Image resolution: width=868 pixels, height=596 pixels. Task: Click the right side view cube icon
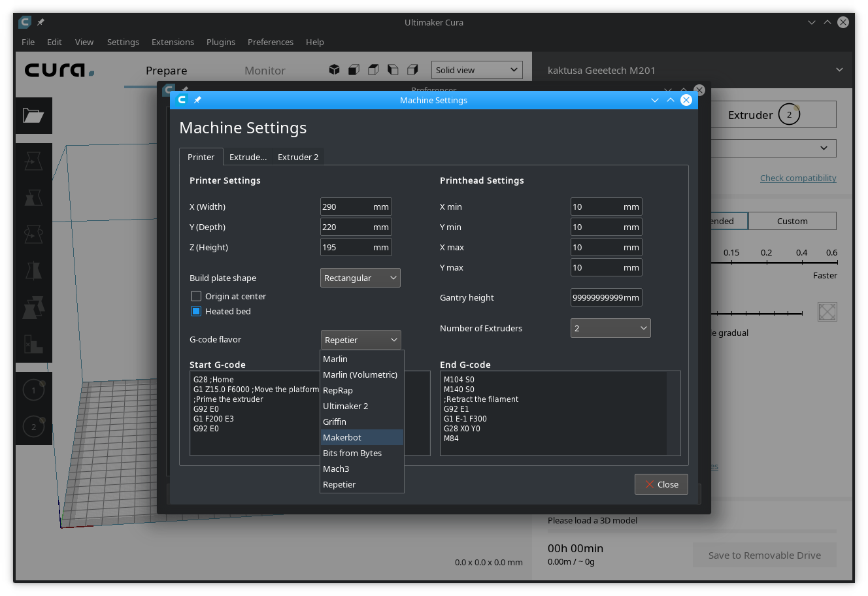coord(412,70)
